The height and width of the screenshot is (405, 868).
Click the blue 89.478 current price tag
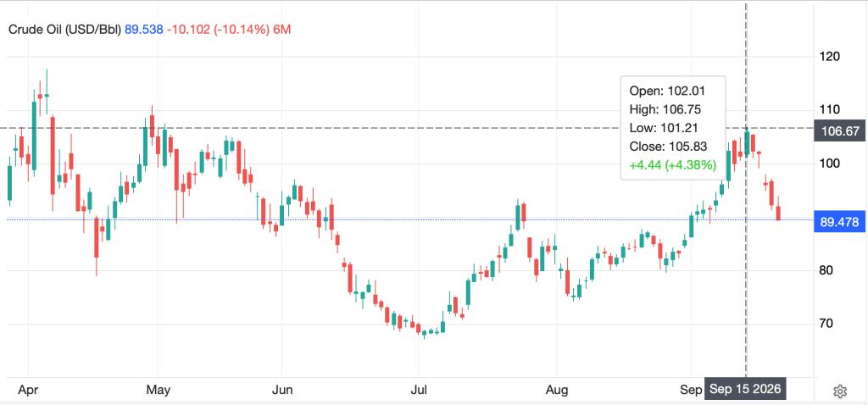841,223
